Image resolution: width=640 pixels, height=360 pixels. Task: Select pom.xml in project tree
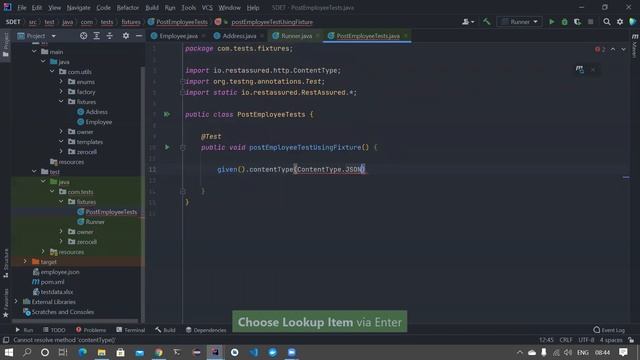(x=52, y=282)
